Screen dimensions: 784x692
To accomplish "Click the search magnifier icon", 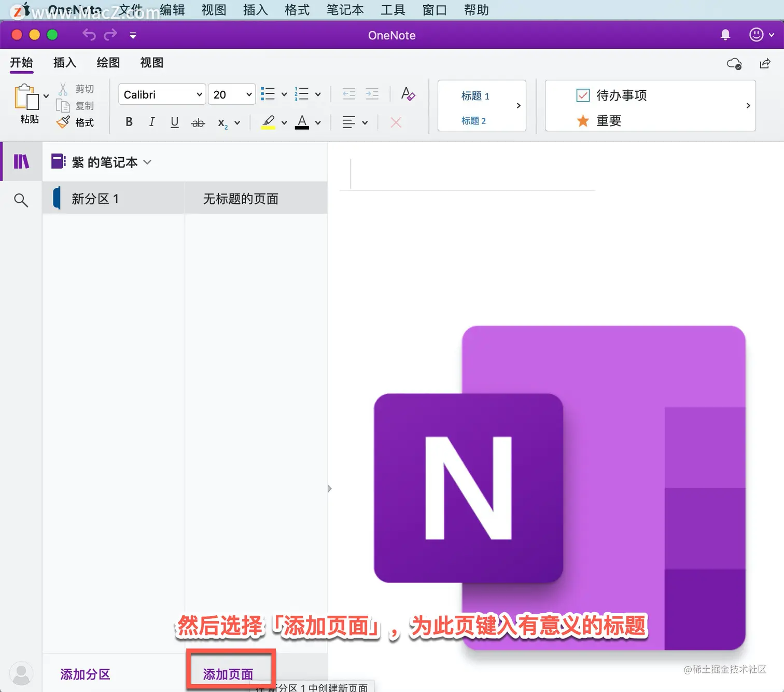I will [21, 200].
